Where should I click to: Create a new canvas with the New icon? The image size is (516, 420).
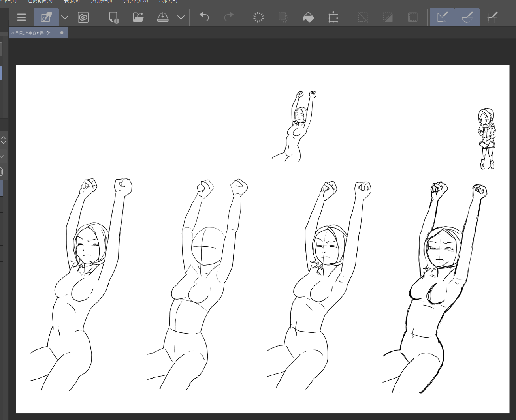point(114,17)
